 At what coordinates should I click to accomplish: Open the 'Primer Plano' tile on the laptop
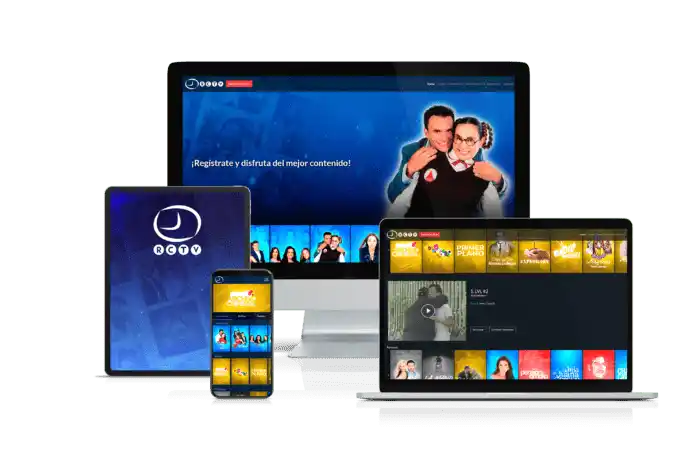[x=470, y=256]
